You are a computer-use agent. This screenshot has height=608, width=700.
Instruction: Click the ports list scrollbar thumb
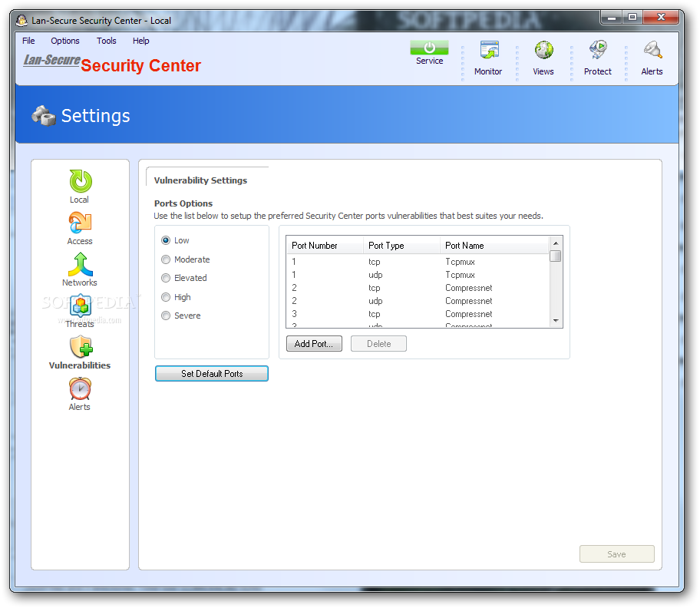point(556,256)
